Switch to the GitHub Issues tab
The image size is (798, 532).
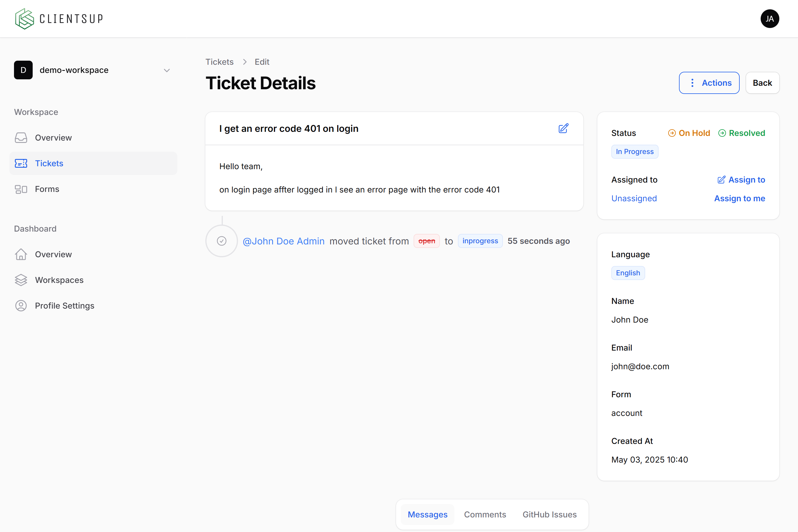(x=549, y=514)
